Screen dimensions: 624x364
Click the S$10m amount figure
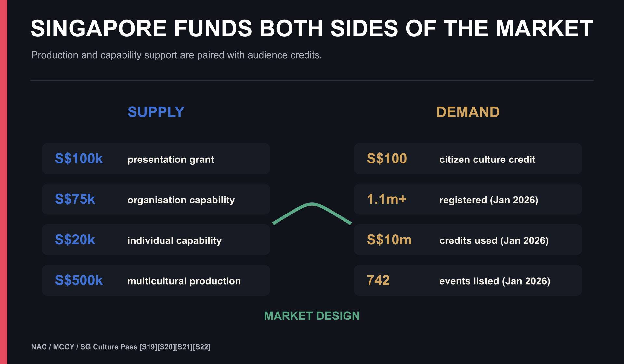[389, 240]
